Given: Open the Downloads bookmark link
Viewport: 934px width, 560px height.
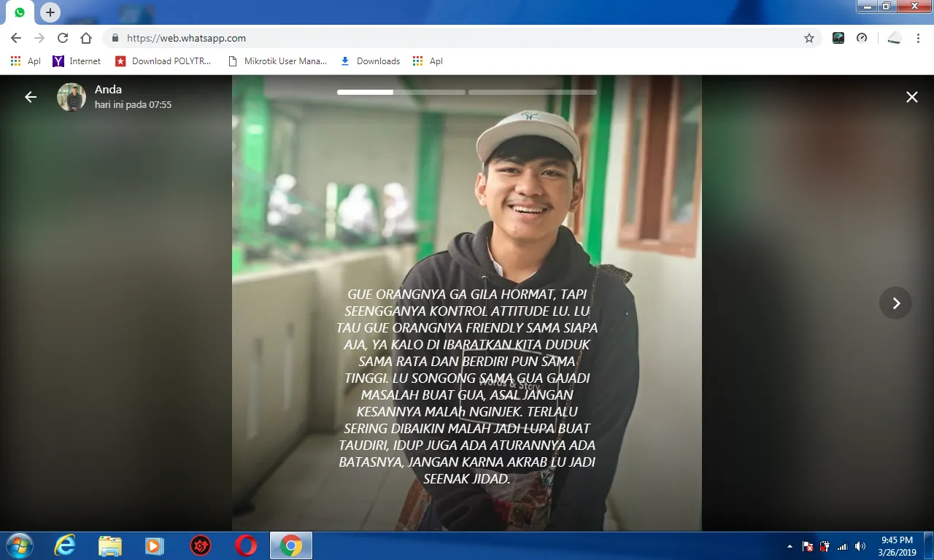Looking at the screenshot, I should pos(370,61).
